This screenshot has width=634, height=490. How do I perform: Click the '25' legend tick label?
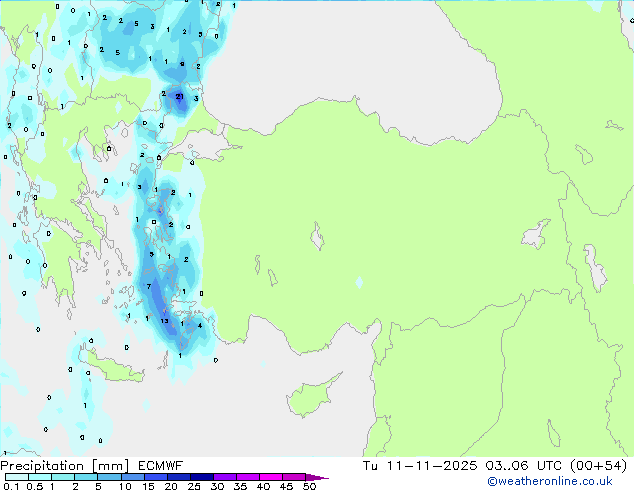pos(194,486)
